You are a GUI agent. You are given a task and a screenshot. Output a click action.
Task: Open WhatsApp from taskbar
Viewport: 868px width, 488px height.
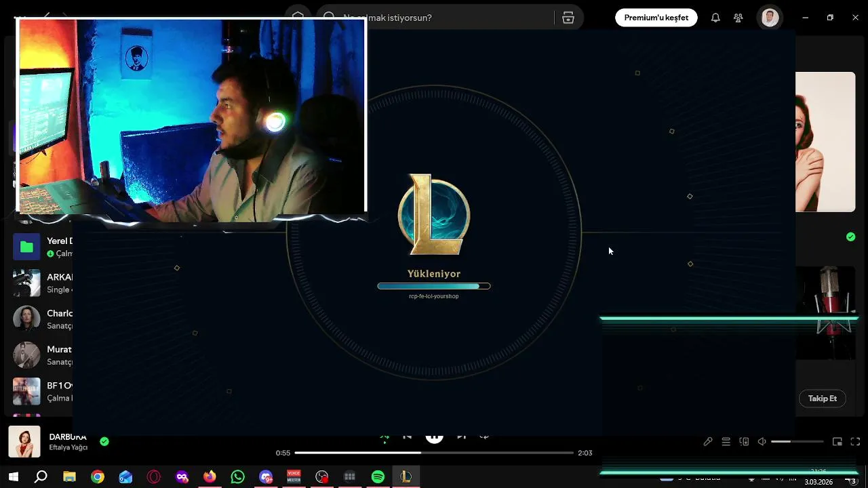coord(237,477)
